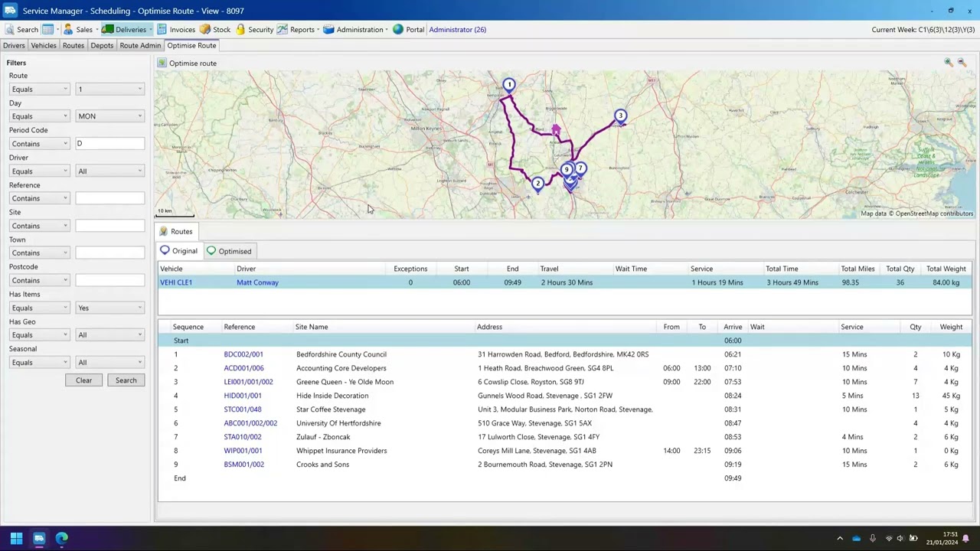Open the Administration icon
This screenshot has width=980, height=551.
pos(328,29)
